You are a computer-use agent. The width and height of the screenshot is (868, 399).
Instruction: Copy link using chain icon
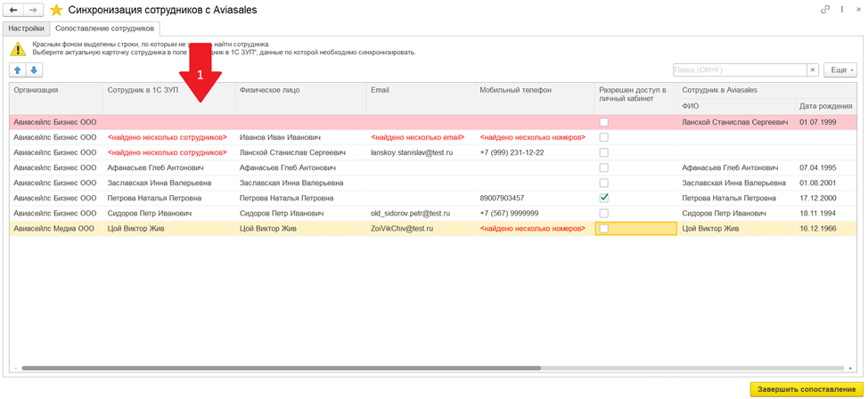pos(824,9)
